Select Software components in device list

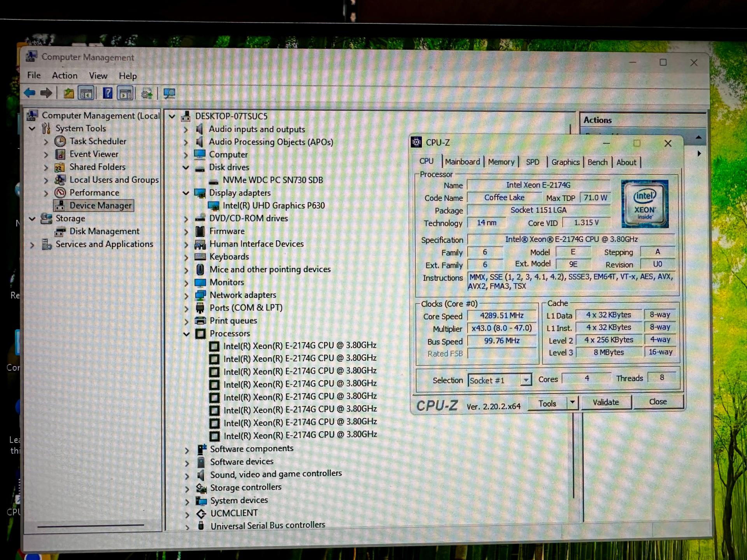[x=252, y=449]
